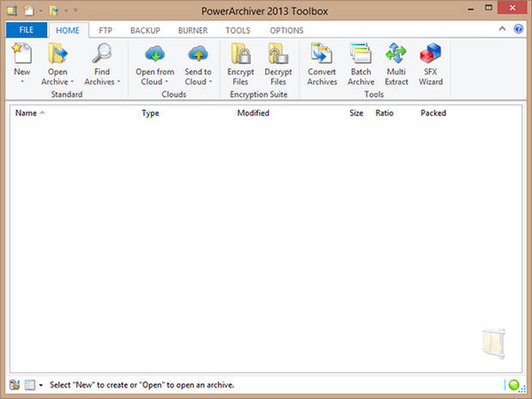Image resolution: width=532 pixels, height=399 pixels.
Task: Switch to the TOOLS tab
Action: pyautogui.click(x=238, y=30)
